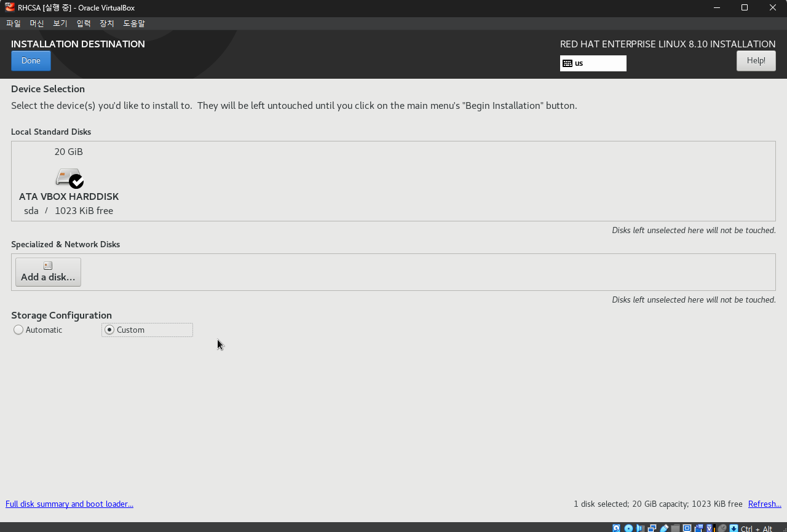The height and width of the screenshot is (532, 787).
Task: Click the blue Done button
Action: 31,61
